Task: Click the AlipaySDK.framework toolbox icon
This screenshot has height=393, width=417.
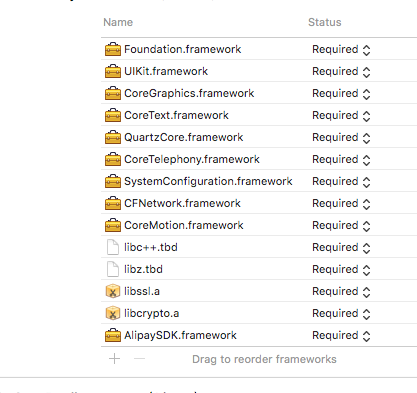Action: coord(113,335)
